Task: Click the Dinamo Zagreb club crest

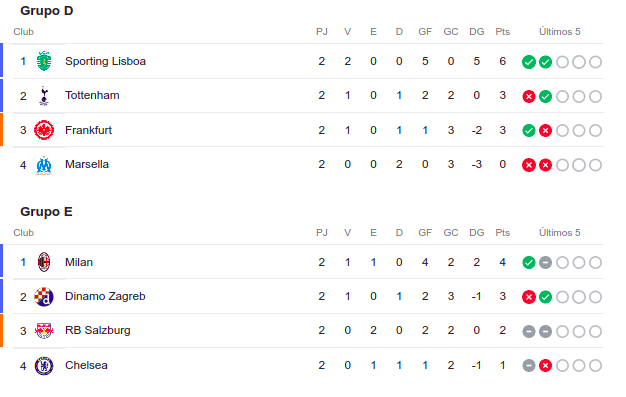Action: pos(44,297)
